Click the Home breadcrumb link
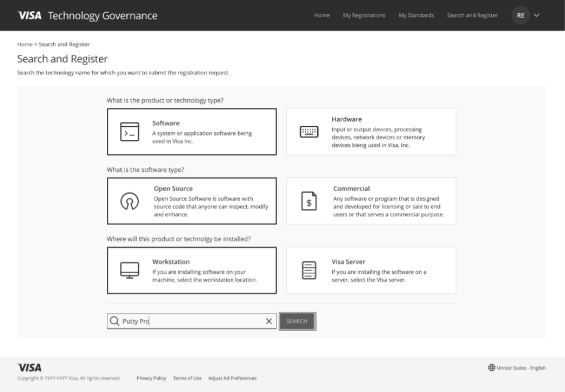This screenshot has width=565, height=392. click(x=25, y=44)
